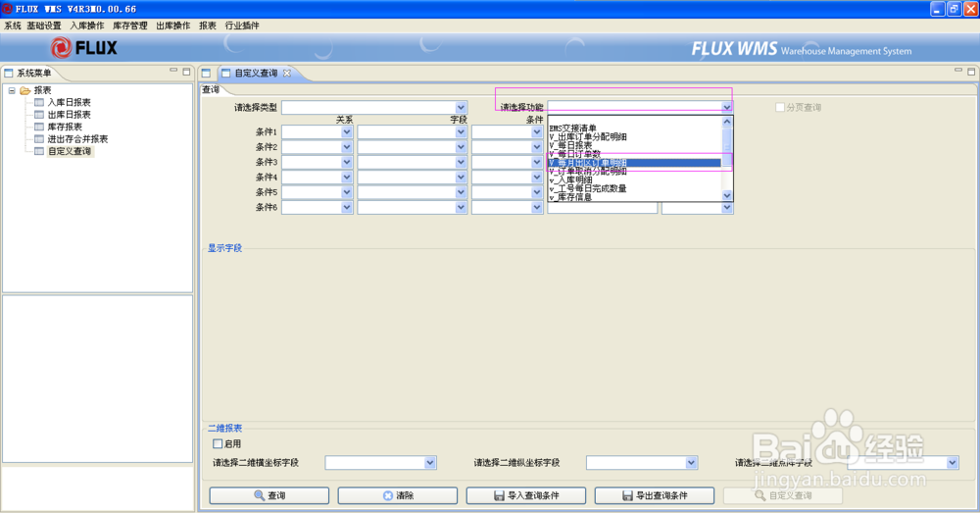Open the 条件6 字段 dropdown
This screenshot has height=513, width=980.
click(461, 207)
